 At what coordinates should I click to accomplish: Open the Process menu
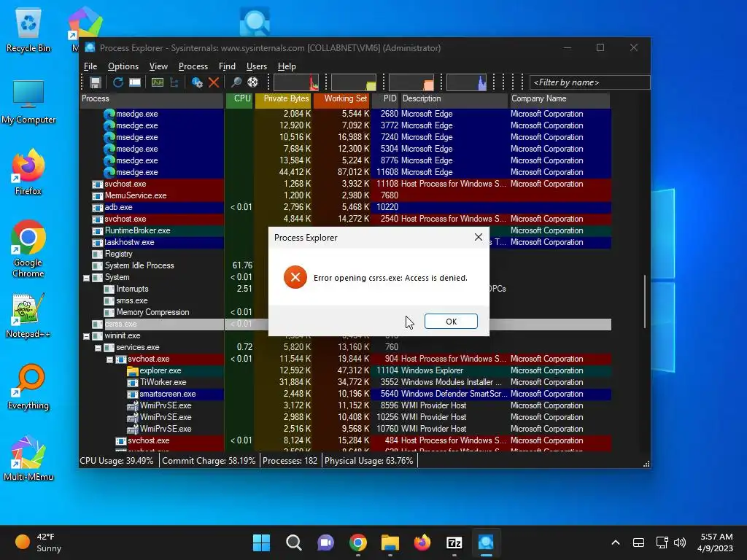(193, 66)
